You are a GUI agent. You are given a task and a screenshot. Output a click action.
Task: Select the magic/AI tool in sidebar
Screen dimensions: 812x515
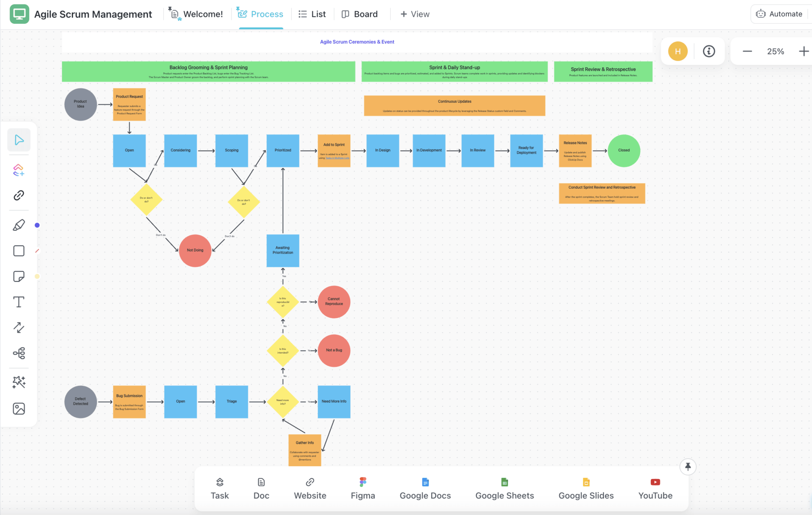click(x=19, y=380)
